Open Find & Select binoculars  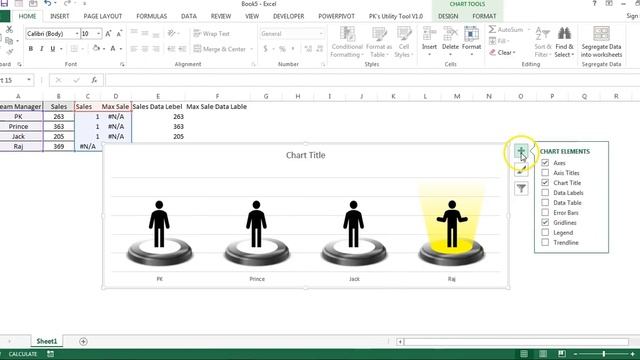tap(564, 42)
